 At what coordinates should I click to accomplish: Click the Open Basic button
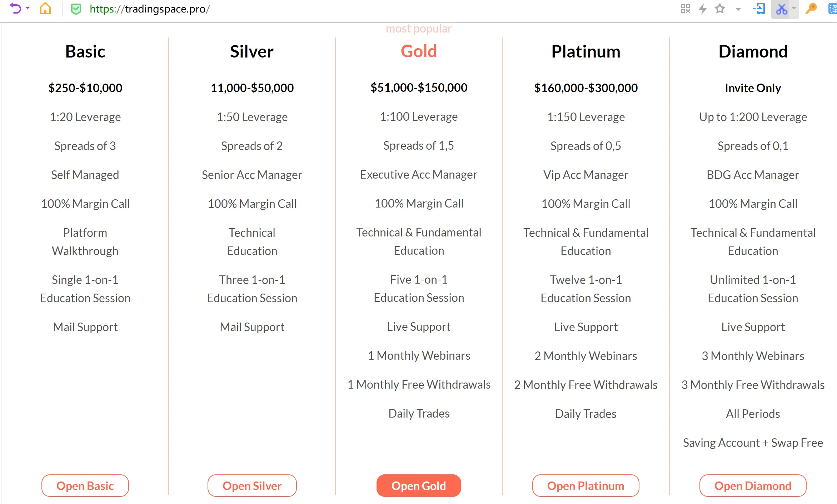coord(85,485)
